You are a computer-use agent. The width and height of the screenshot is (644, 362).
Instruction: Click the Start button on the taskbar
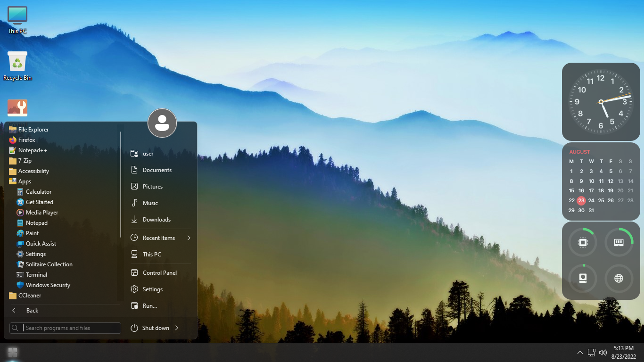coord(13,352)
